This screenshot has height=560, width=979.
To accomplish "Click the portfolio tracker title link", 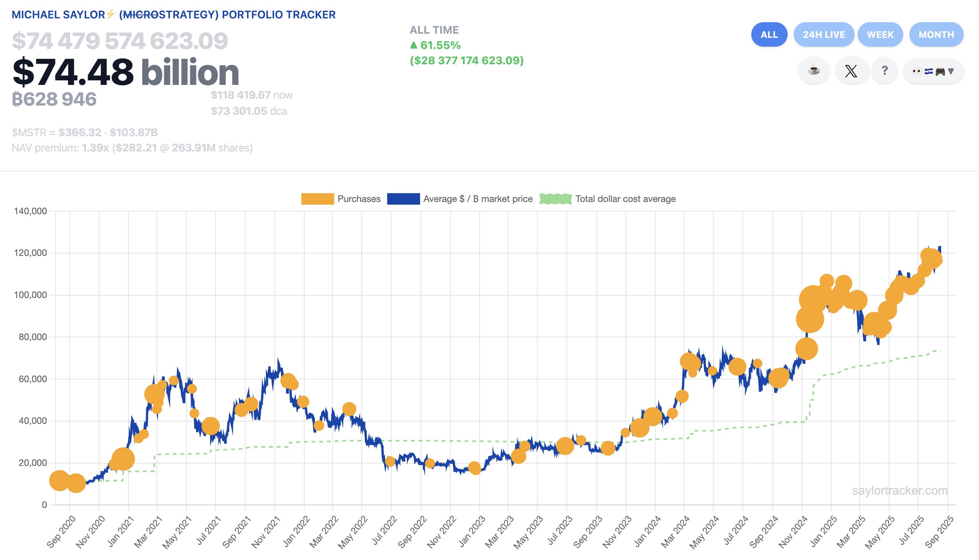I will point(173,15).
